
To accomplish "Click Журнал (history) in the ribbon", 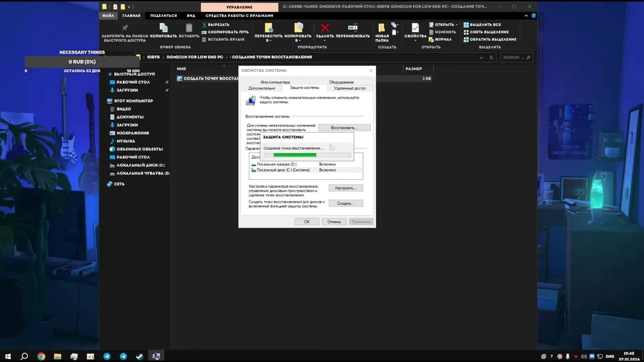I will [x=440, y=39].
